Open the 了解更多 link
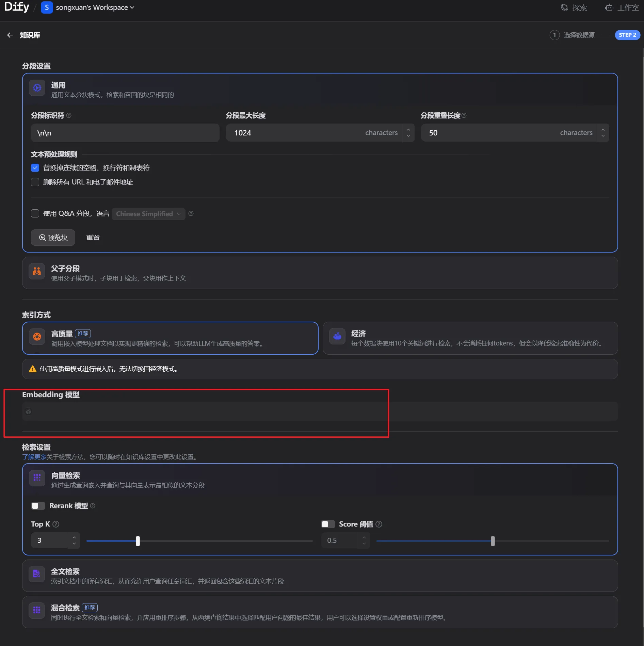This screenshot has width=644, height=646. 34,457
